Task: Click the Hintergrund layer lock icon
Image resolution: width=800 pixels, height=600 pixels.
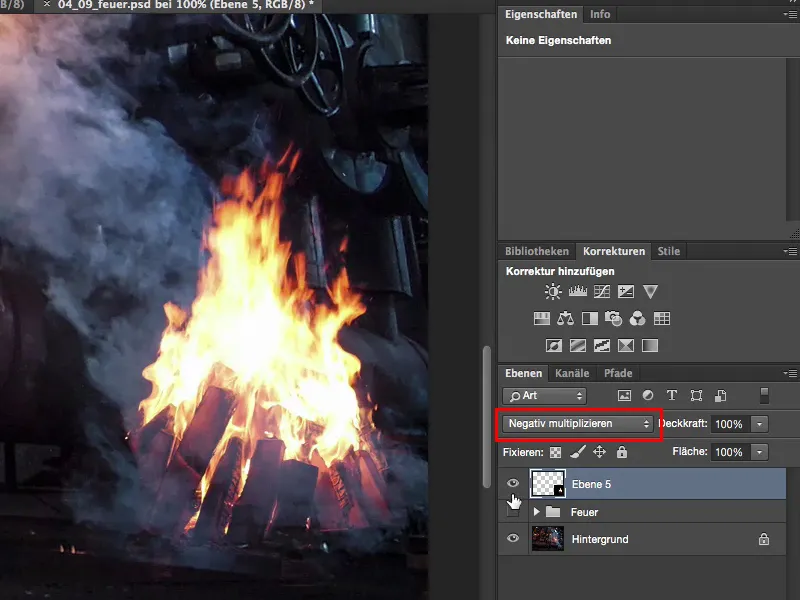Action: click(x=763, y=539)
